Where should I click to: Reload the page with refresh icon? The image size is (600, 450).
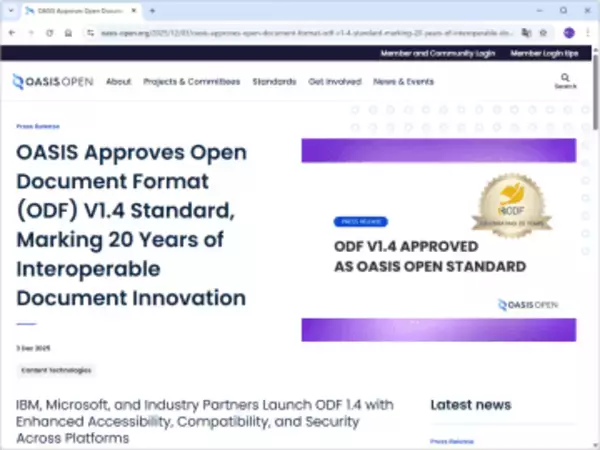click(x=50, y=33)
